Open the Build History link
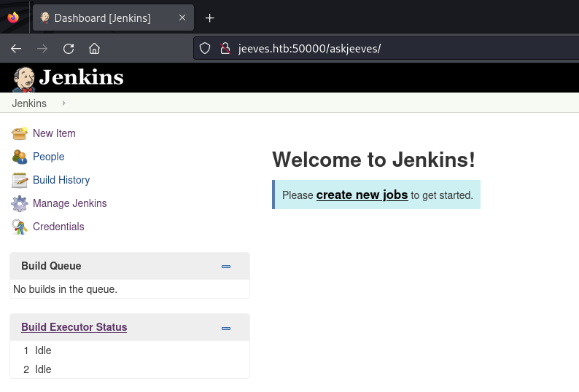The height and width of the screenshot is (392, 579). pos(61,180)
